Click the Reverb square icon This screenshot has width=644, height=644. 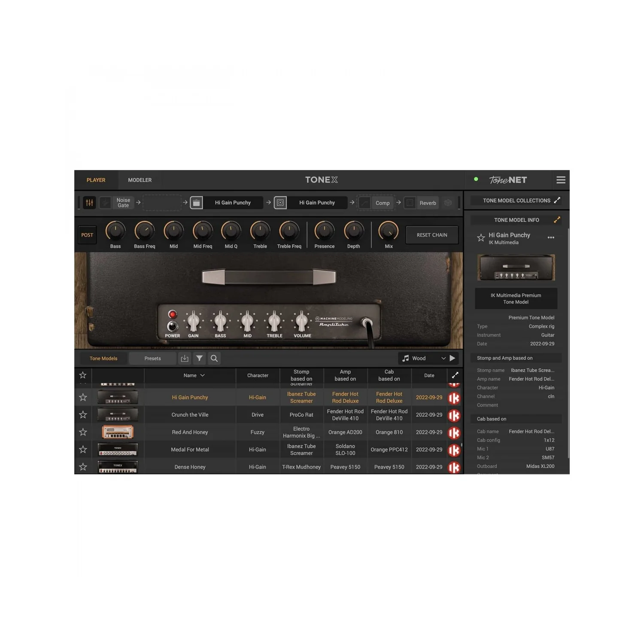410,203
